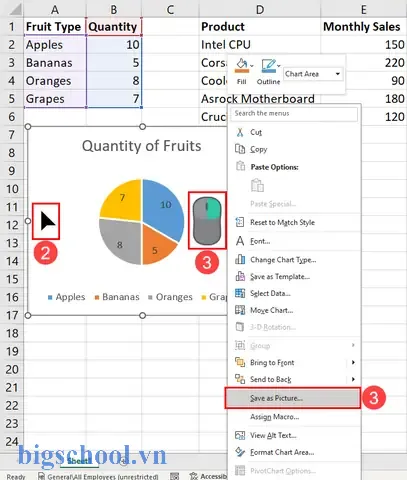Click the paste option clipboard icon

click(x=257, y=185)
